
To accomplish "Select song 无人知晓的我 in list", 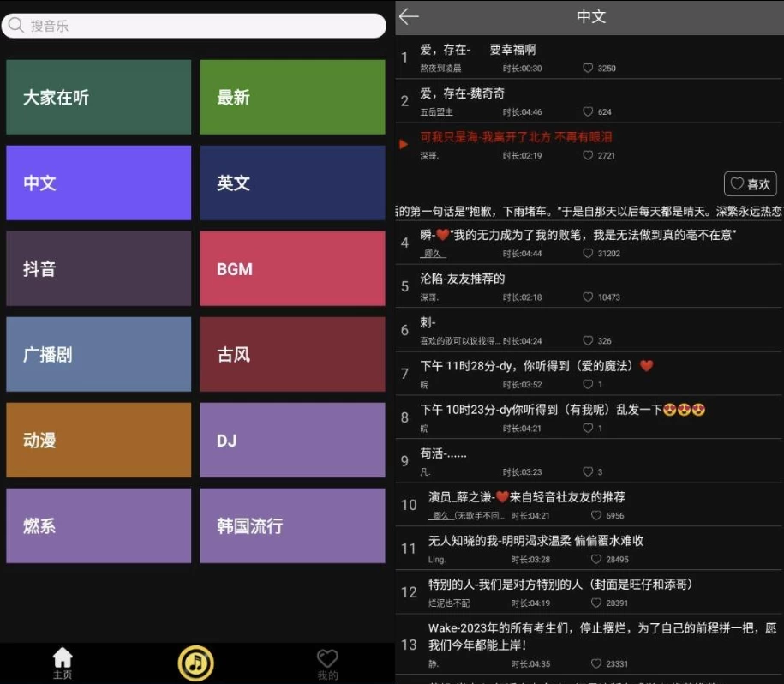I will coord(536,541).
